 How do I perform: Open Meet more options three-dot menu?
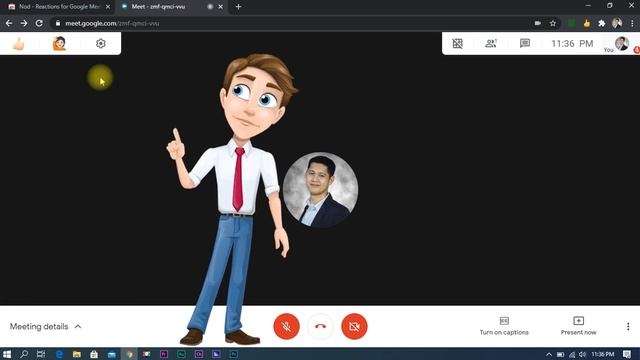coord(628,326)
